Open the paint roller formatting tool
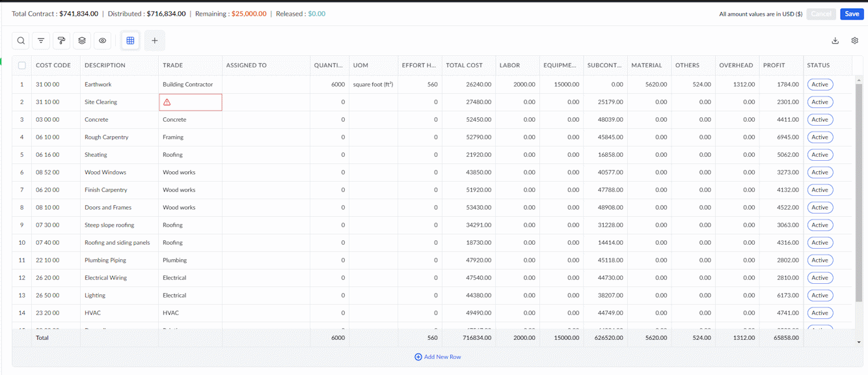 61,40
